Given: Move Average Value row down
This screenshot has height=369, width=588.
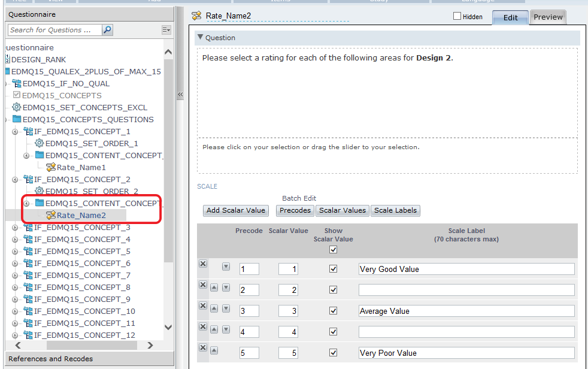Looking at the screenshot, I should click(x=226, y=308).
